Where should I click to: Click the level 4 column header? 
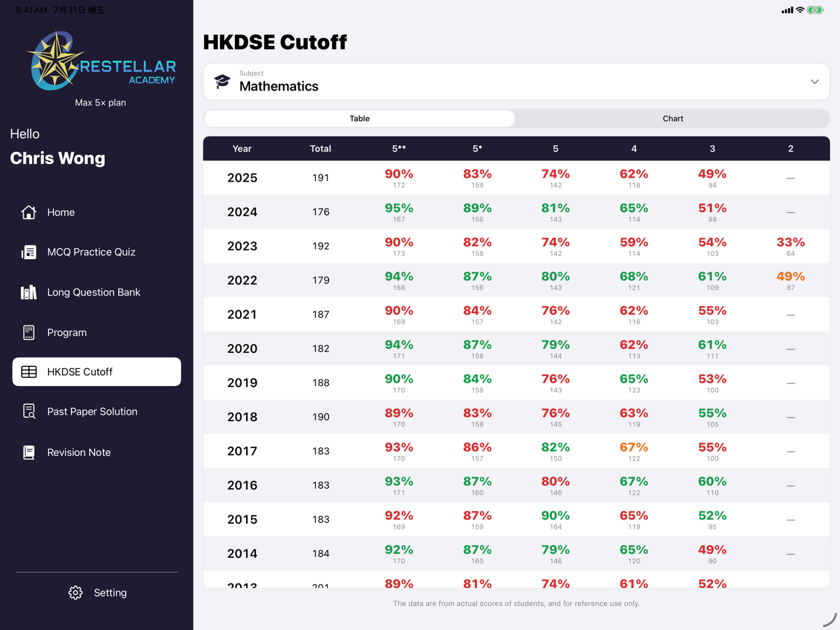tap(634, 149)
